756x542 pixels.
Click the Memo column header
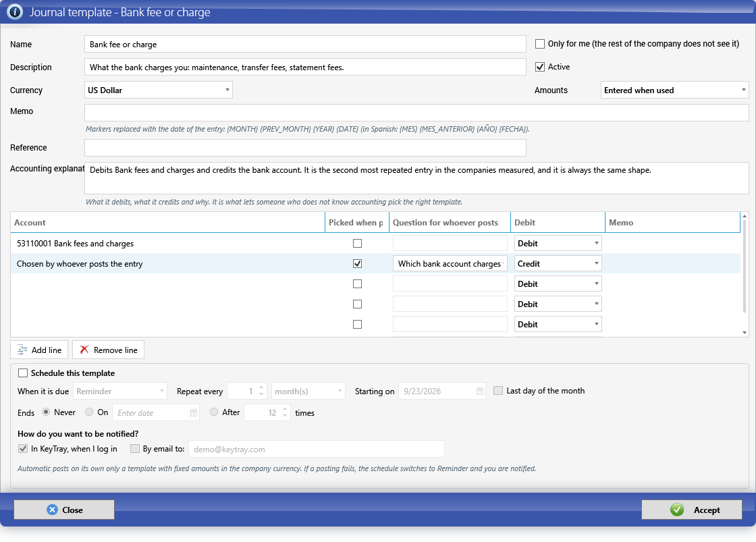pyautogui.click(x=672, y=222)
